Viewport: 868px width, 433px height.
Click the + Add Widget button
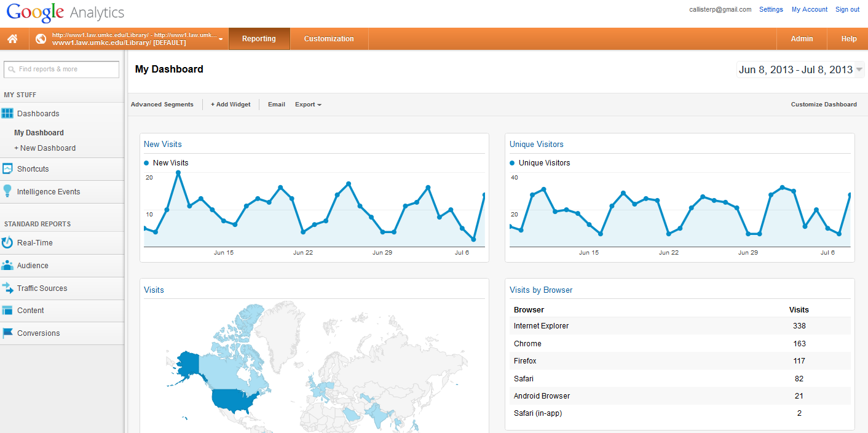point(231,105)
